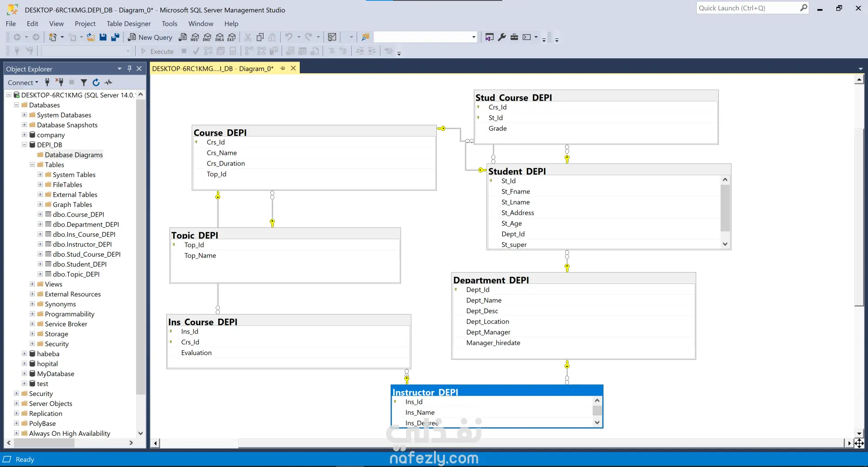The image size is (868, 467).
Task: Click the Object Explorer filter icon
Action: 84,82
